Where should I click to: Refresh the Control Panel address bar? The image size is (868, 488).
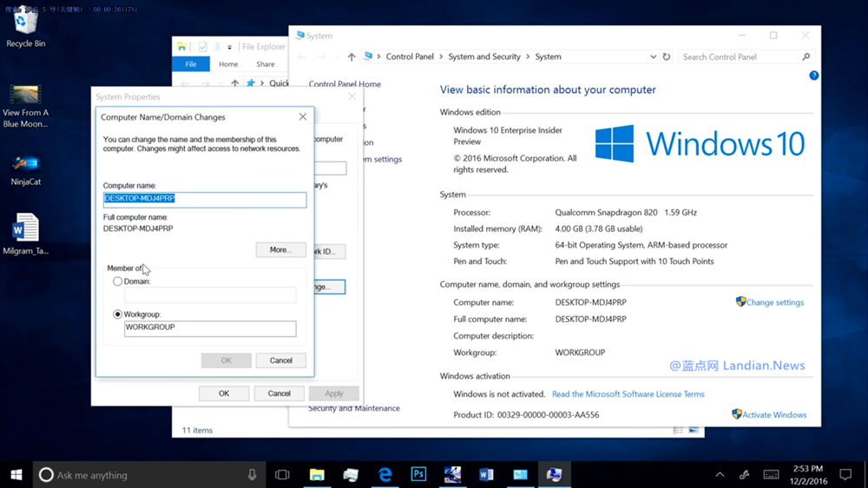667,57
